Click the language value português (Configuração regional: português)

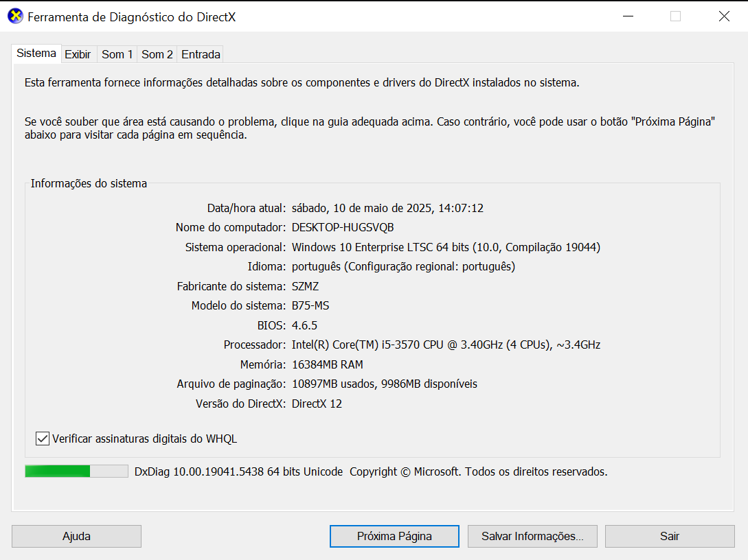pyautogui.click(x=403, y=266)
